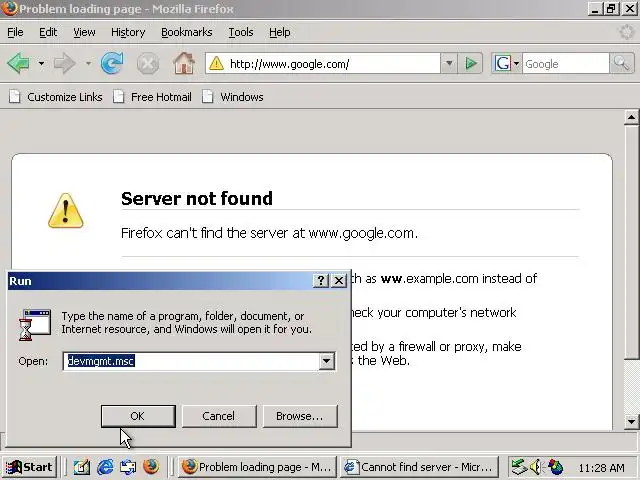Open the Windows Start button
The width and height of the screenshot is (640, 480).
(x=29, y=467)
